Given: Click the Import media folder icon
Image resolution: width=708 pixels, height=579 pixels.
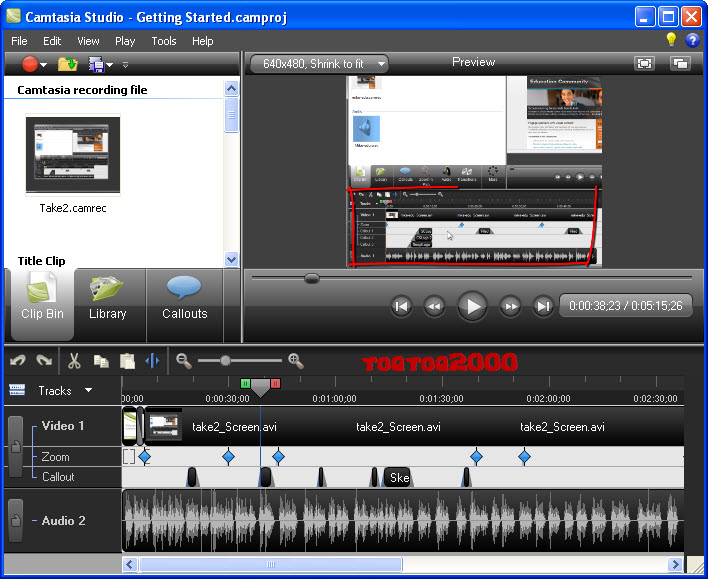Looking at the screenshot, I should click(68, 64).
